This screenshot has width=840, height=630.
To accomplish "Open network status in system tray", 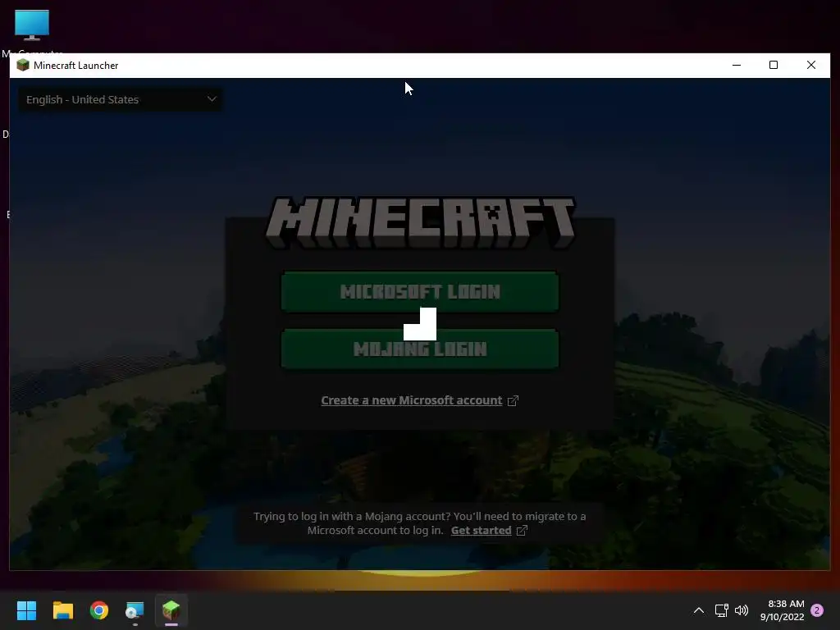I will [x=721, y=610].
